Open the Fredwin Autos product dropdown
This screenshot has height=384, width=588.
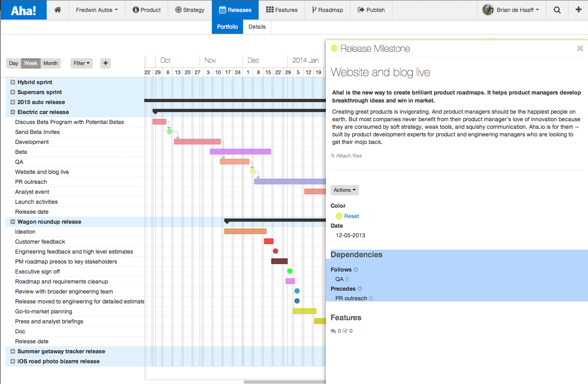click(97, 10)
